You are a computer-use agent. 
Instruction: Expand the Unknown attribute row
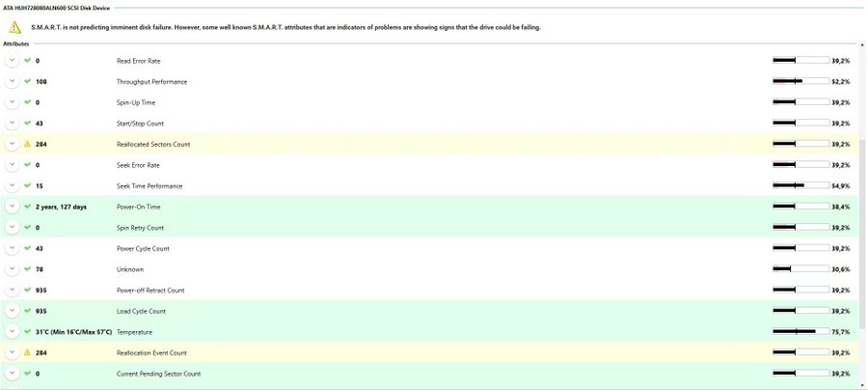click(x=13, y=269)
